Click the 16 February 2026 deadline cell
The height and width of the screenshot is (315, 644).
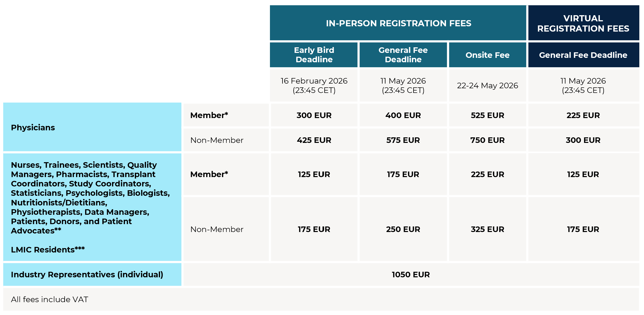(x=314, y=85)
